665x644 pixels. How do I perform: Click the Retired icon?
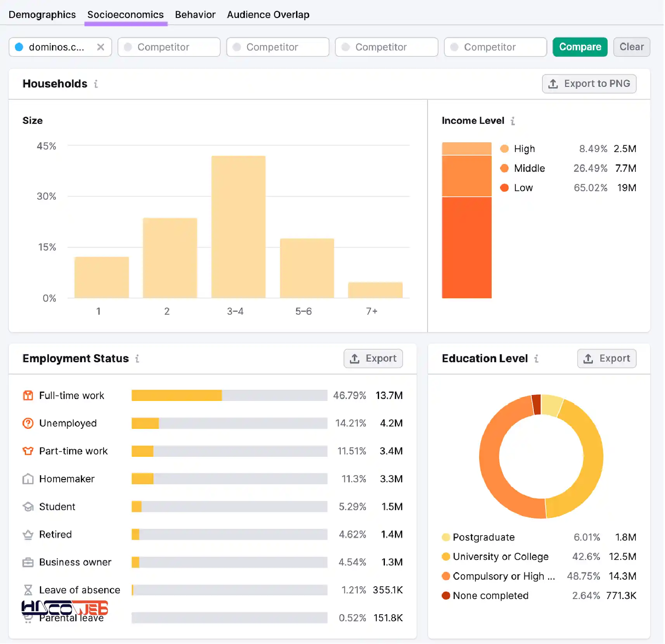pos(28,535)
